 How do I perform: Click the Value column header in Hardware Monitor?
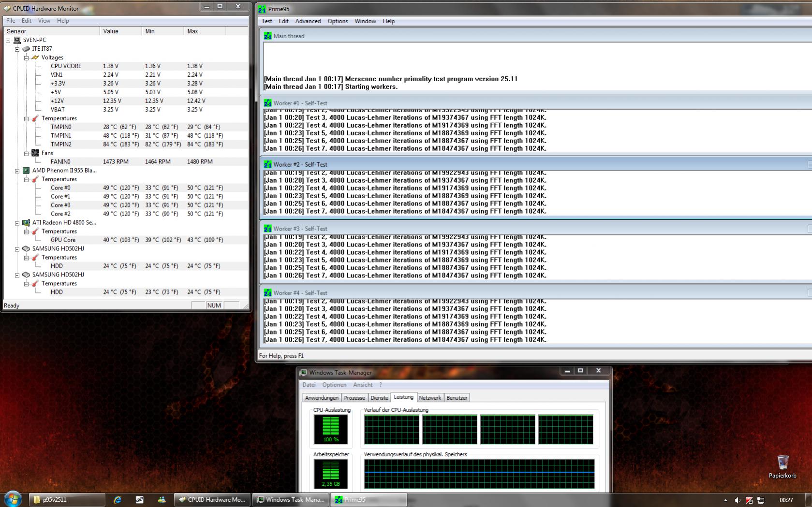[121, 31]
